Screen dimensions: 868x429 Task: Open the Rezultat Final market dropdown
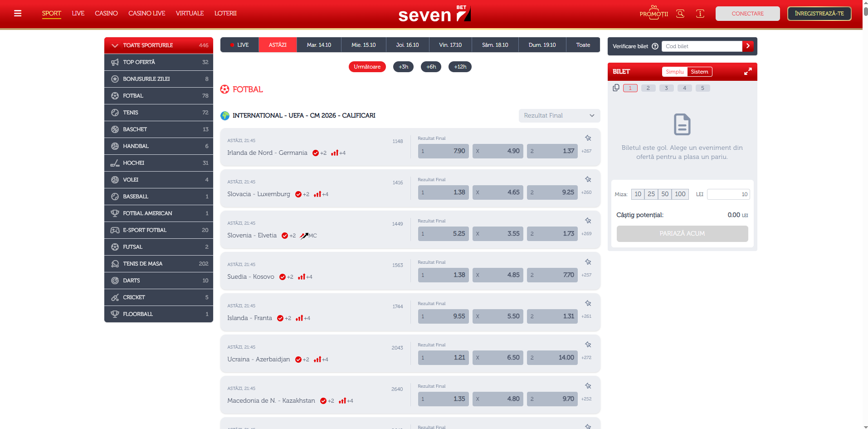559,116
